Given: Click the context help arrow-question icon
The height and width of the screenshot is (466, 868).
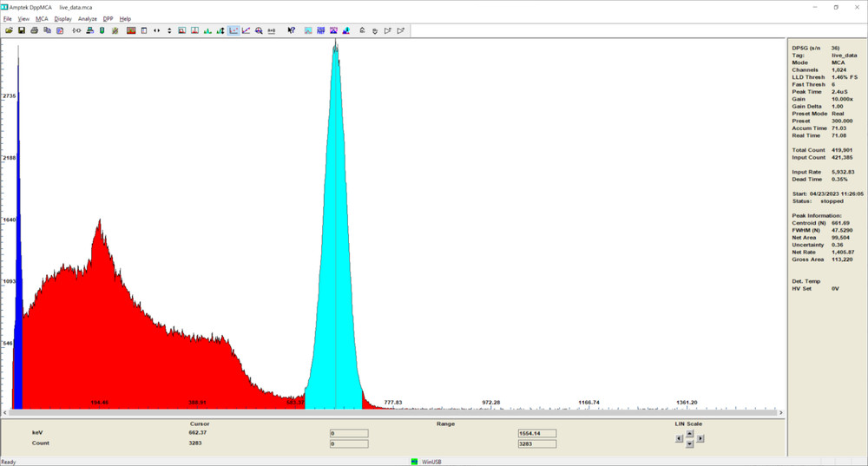Looking at the screenshot, I should pyautogui.click(x=291, y=31).
